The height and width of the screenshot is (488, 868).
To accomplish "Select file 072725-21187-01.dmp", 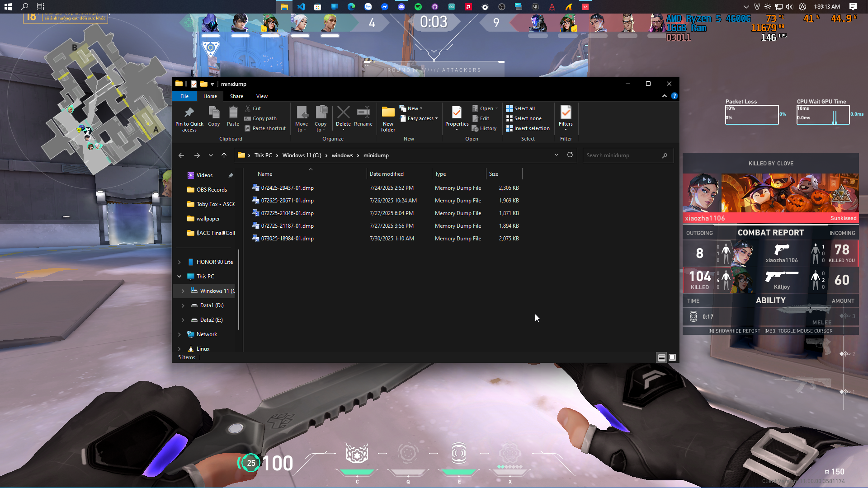I will pyautogui.click(x=287, y=226).
